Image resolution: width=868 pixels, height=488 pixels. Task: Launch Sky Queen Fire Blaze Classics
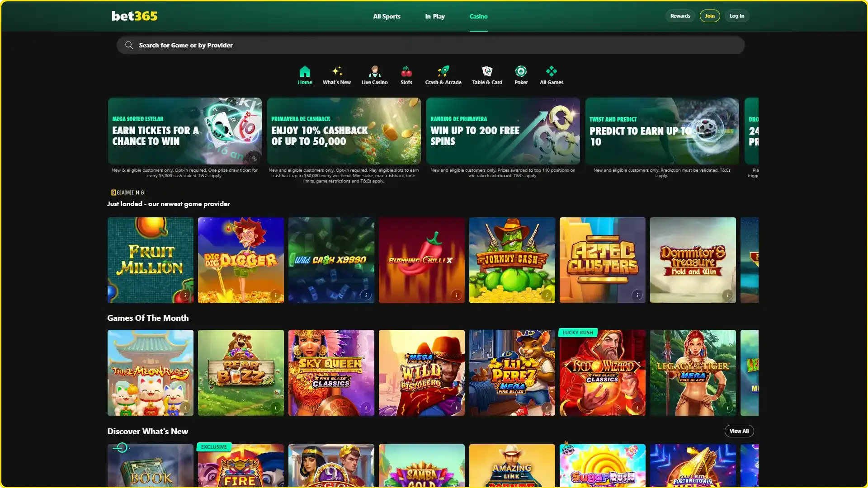pyautogui.click(x=331, y=373)
